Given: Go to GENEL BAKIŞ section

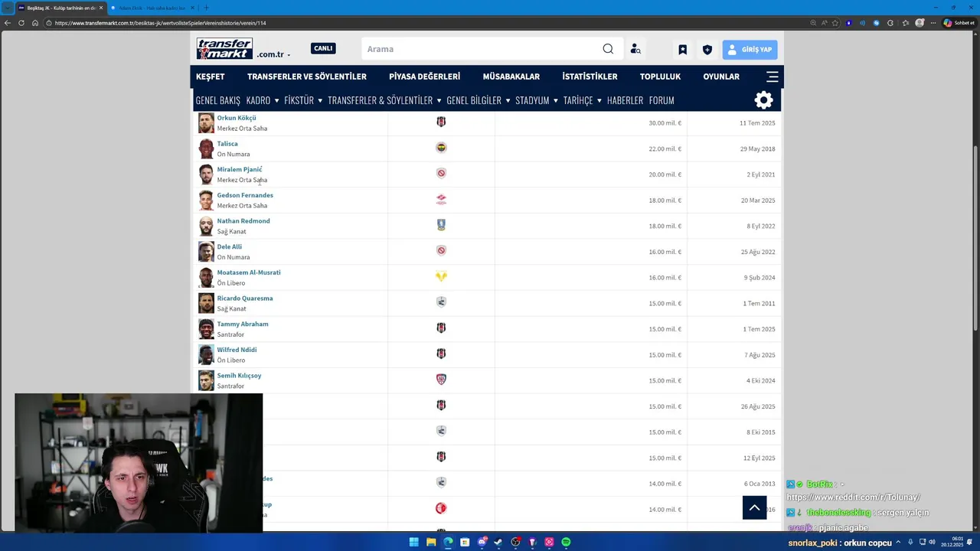Looking at the screenshot, I should coord(218,100).
